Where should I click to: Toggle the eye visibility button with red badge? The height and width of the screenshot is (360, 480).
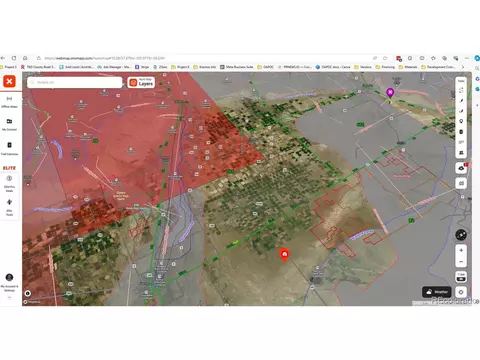click(x=461, y=168)
